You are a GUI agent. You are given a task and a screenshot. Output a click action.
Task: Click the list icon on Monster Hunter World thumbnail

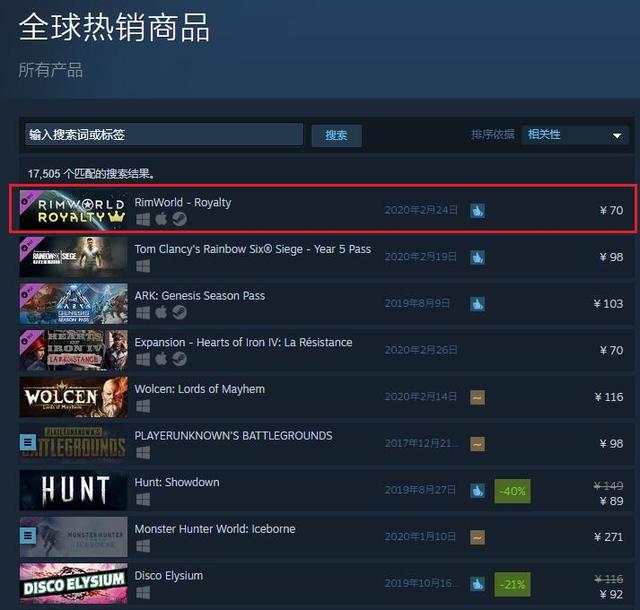point(28,535)
